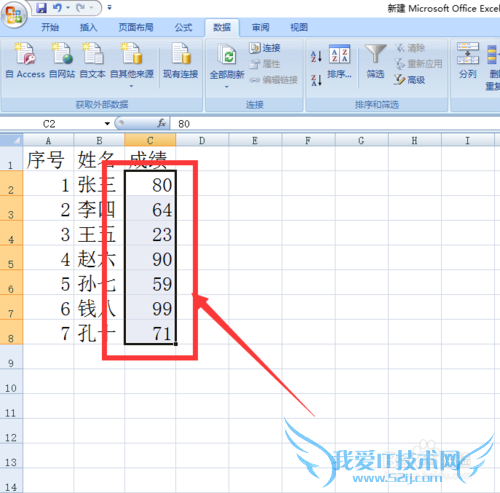Click the insert function fx button

coord(162,124)
